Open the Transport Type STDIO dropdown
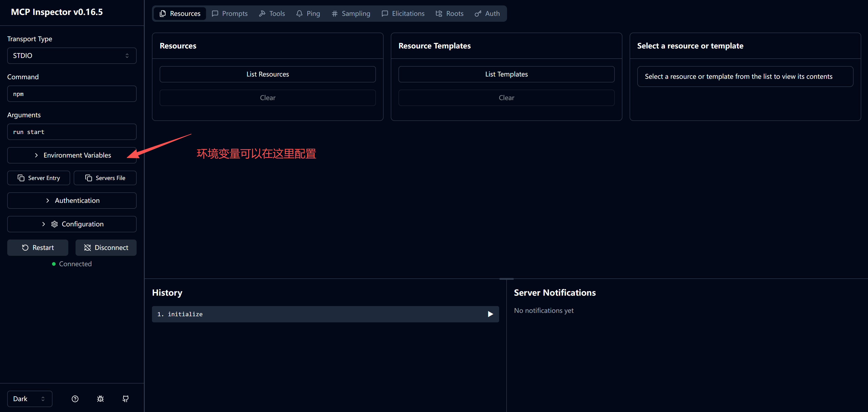The image size is (868, 412). pos(71,56)
